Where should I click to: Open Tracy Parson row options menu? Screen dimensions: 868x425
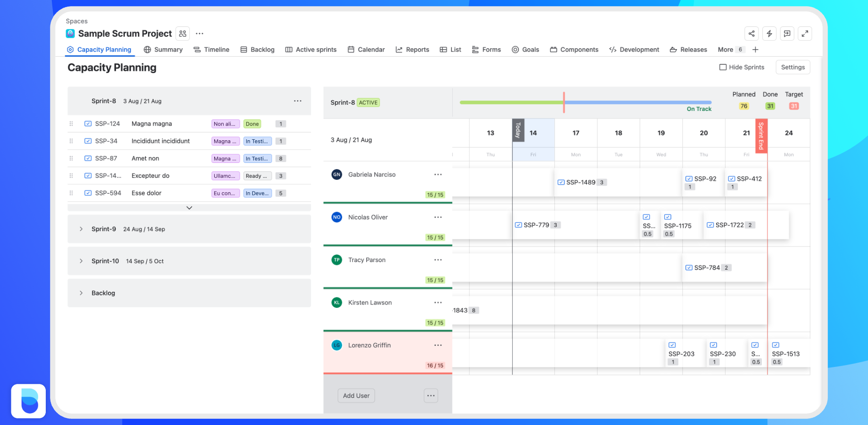pos(438,260)
